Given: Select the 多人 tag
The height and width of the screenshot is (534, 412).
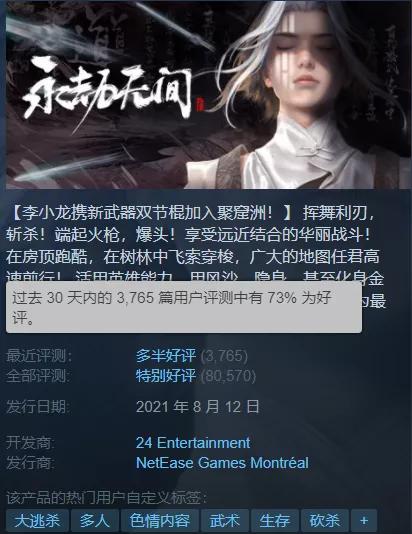Looking at the screenshot, I should coord(95,521).
